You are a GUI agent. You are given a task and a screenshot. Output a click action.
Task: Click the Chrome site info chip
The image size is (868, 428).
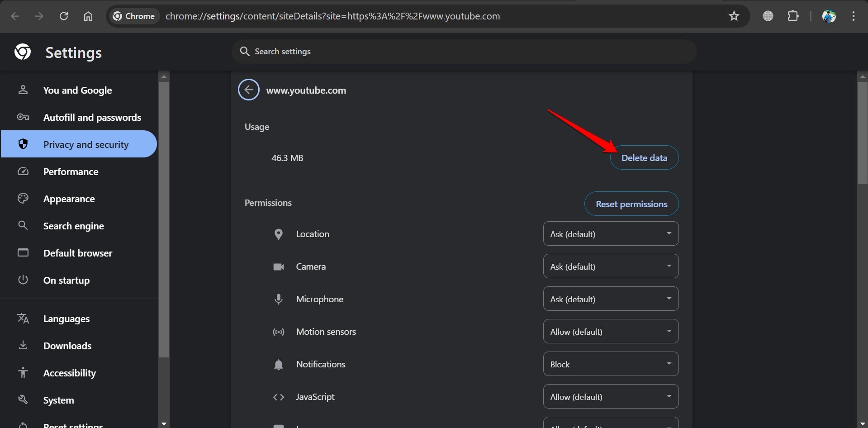point(134,16)
